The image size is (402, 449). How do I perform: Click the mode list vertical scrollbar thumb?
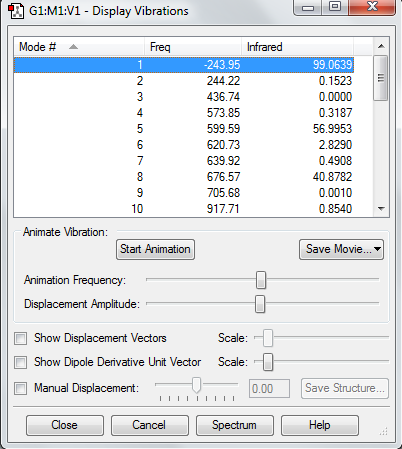[381, 78]
